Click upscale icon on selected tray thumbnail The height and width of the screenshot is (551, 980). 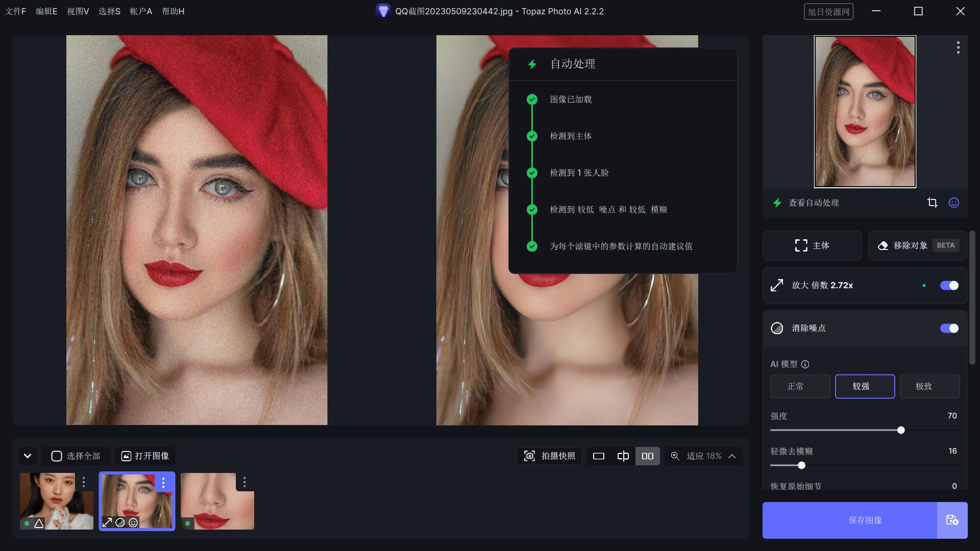point(107,522)
